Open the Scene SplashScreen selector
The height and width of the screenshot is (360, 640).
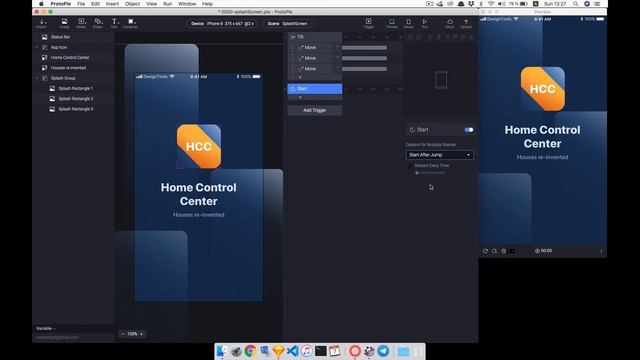(x=288, y=24)
